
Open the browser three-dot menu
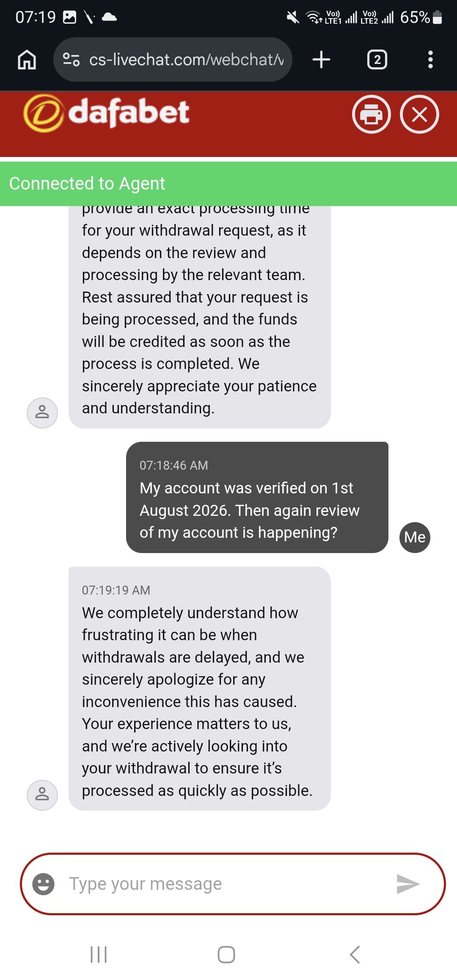430,60
